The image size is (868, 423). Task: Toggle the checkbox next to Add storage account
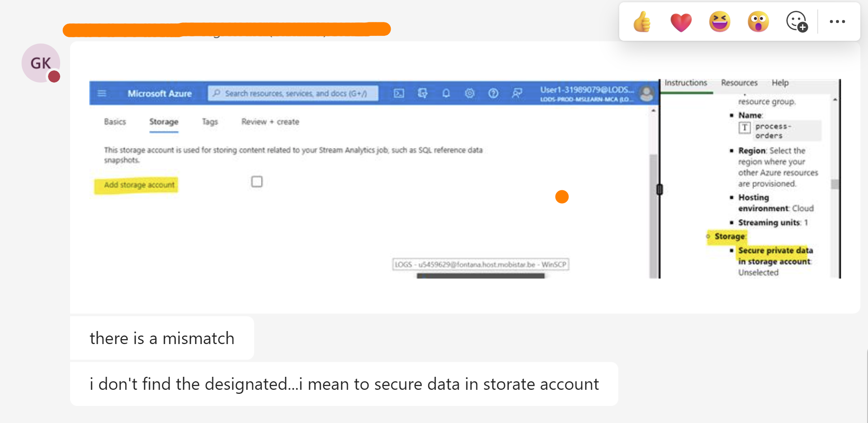pyautogui.click(x=256, y=181)
